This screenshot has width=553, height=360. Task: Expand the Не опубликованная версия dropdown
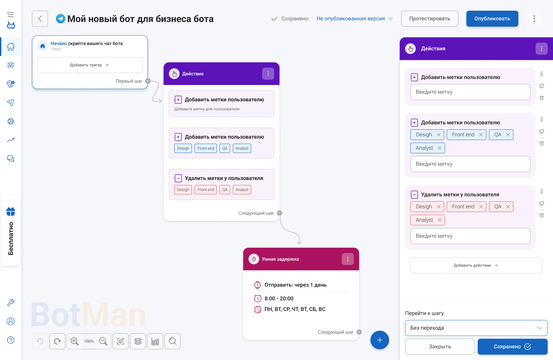click(x=354, y=19)
